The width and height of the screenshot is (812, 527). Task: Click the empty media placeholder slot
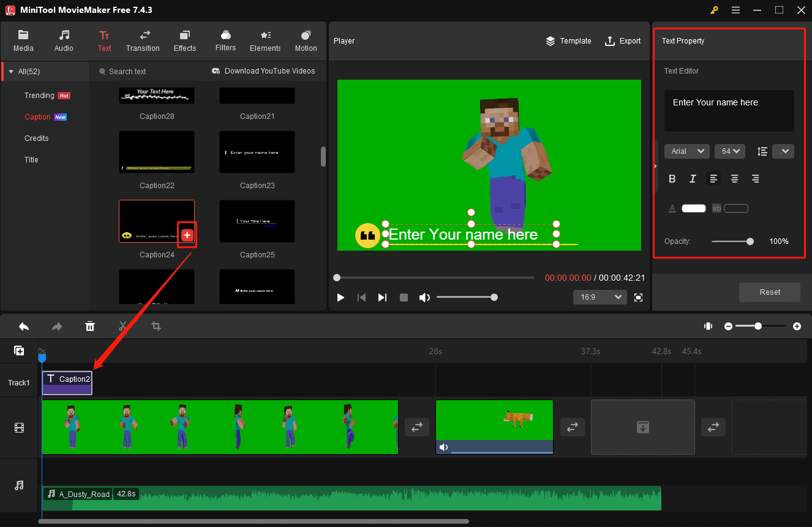click(643, 427)
